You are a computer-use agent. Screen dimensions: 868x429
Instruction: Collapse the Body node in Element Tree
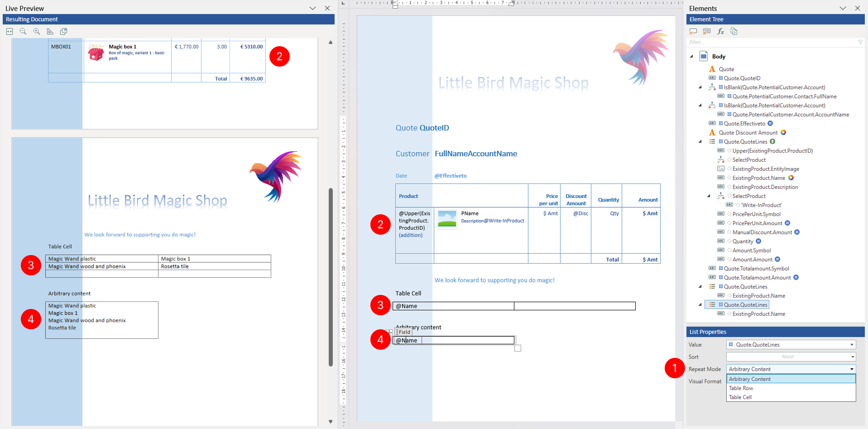point(691,57)
